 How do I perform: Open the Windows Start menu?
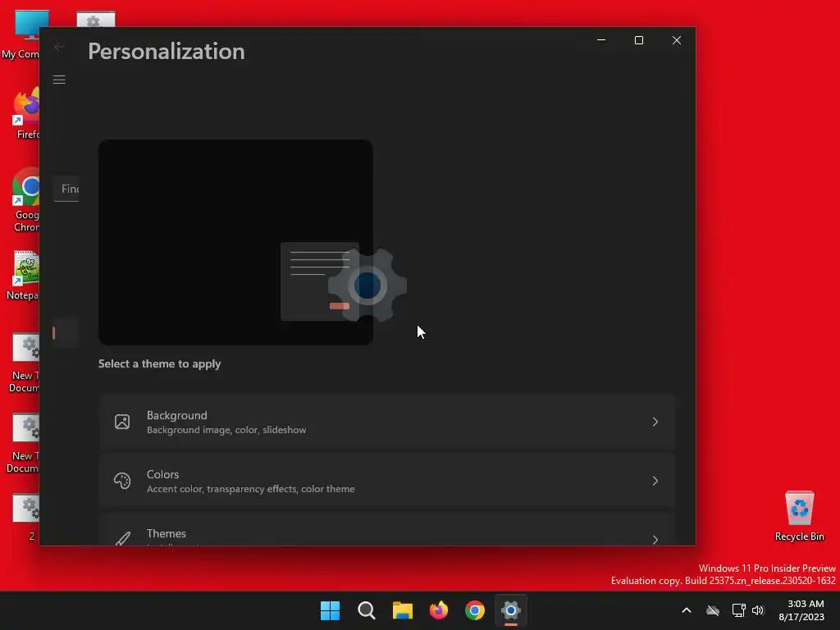[330, 610]
